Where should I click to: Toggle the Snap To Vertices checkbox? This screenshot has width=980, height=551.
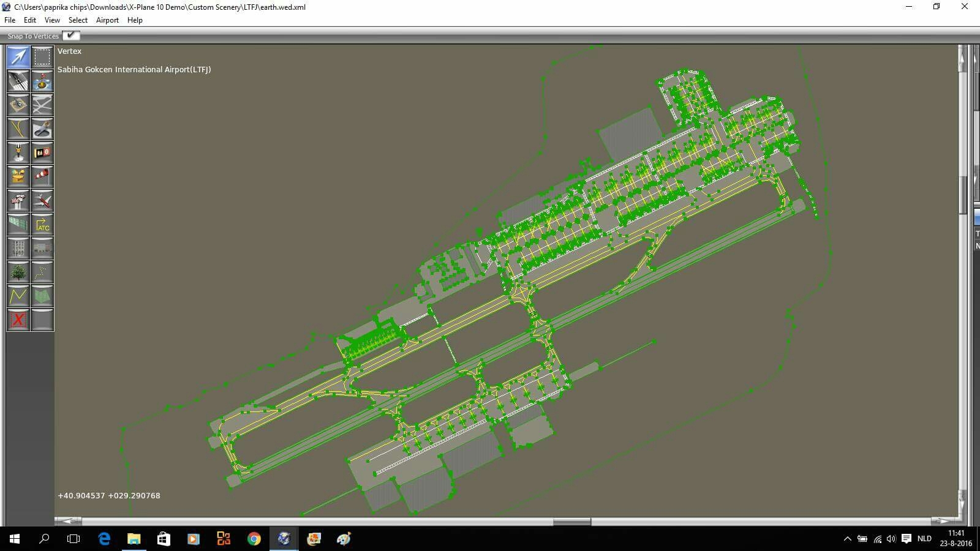(71, 36)
